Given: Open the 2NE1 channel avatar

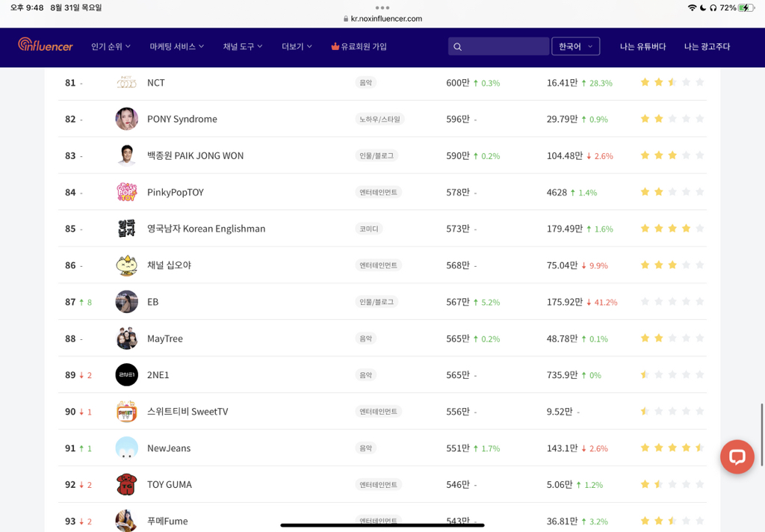Looking at the screenshot, I should pyautogui.click(x=126, y=375).
